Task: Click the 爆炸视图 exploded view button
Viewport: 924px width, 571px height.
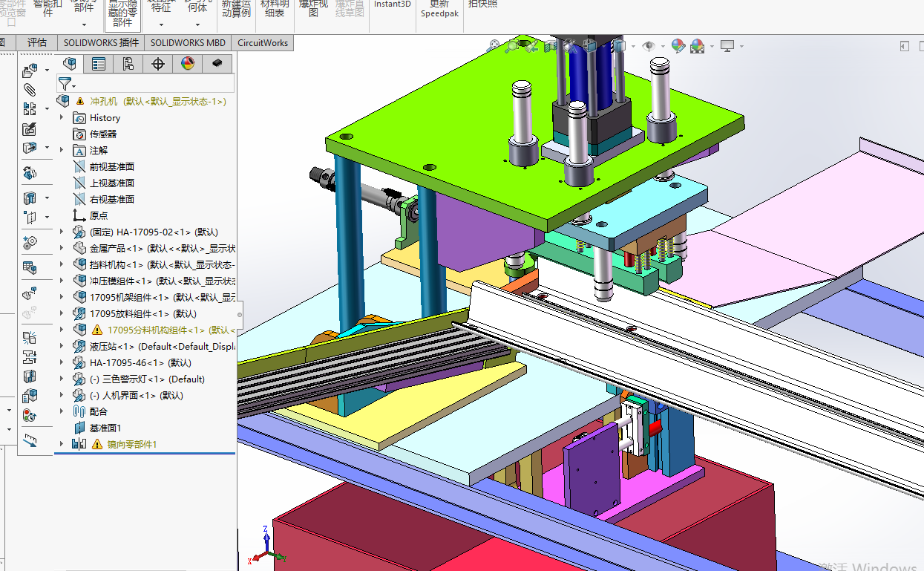Action: (313, 9)
